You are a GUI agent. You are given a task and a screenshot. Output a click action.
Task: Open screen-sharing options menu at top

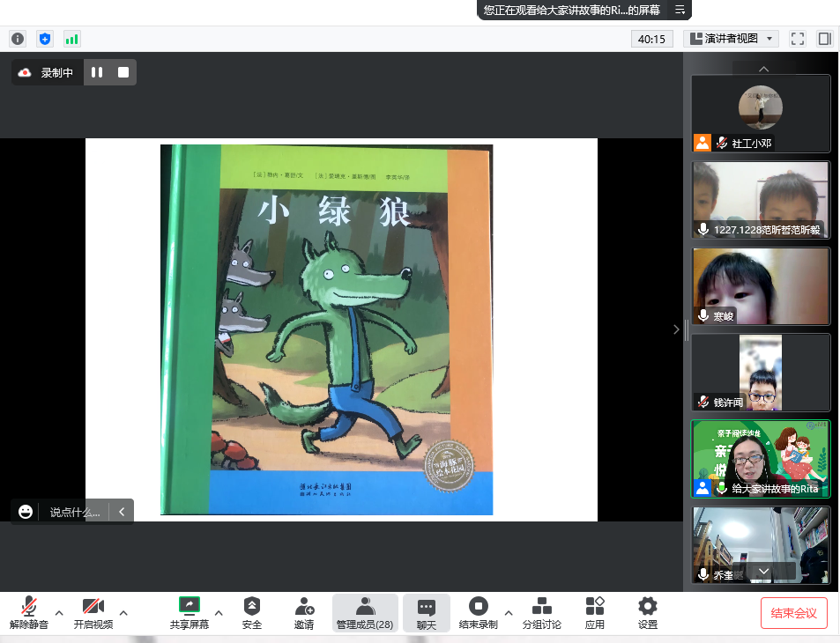pos(680,10)
